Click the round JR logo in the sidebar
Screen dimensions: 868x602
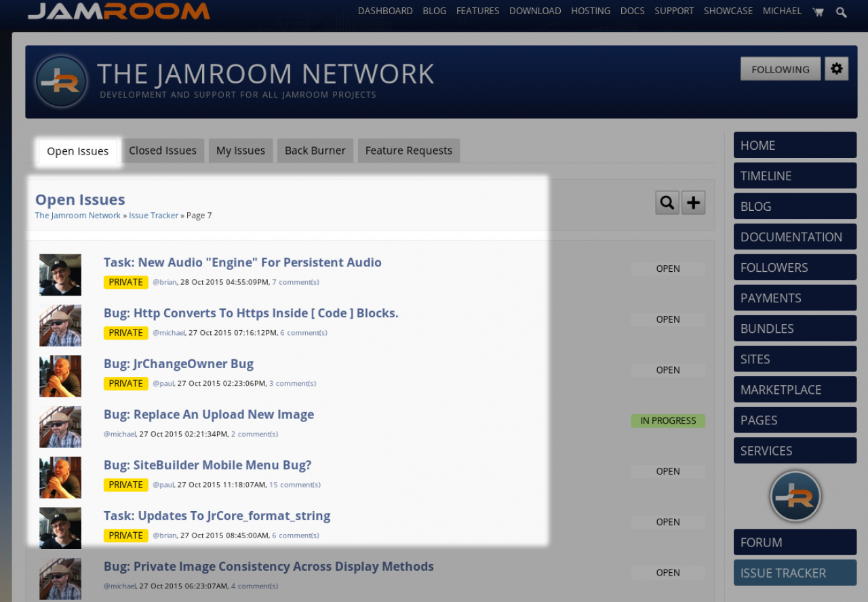(x=795, y=496)
